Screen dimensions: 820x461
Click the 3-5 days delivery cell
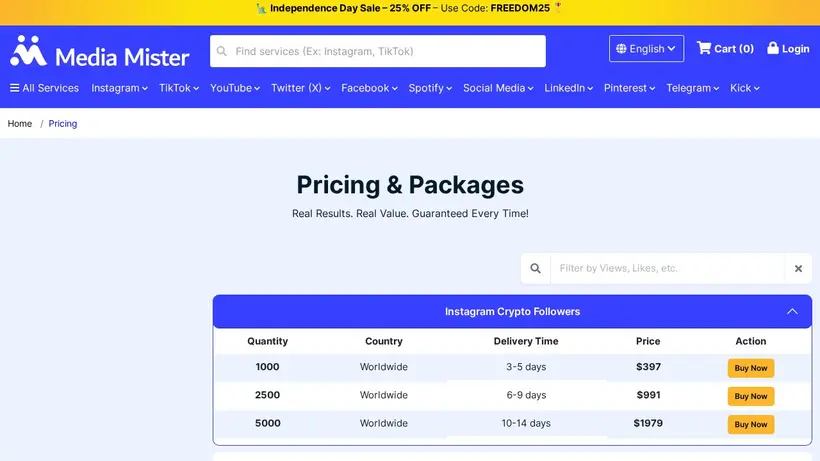tap(526, 367)
